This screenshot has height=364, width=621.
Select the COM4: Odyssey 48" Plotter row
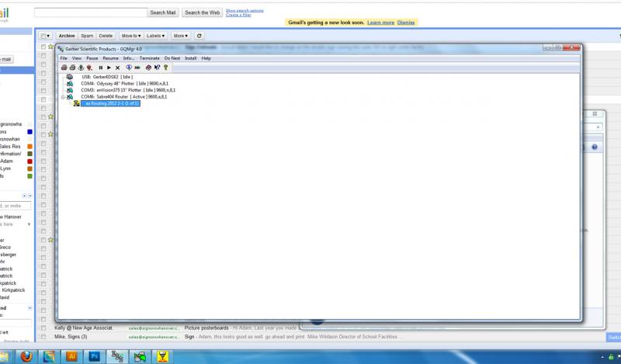tap(124, 84)
